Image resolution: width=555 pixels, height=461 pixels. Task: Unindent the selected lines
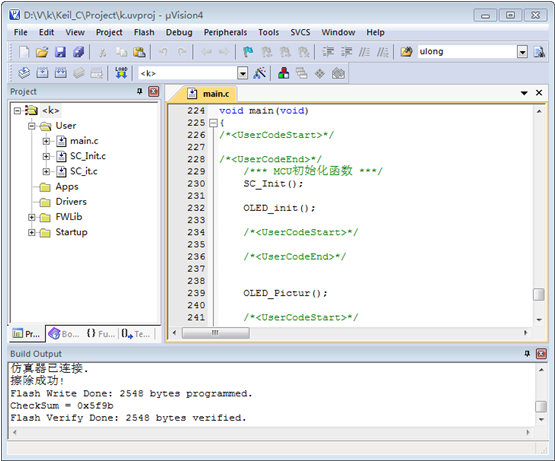347,52
